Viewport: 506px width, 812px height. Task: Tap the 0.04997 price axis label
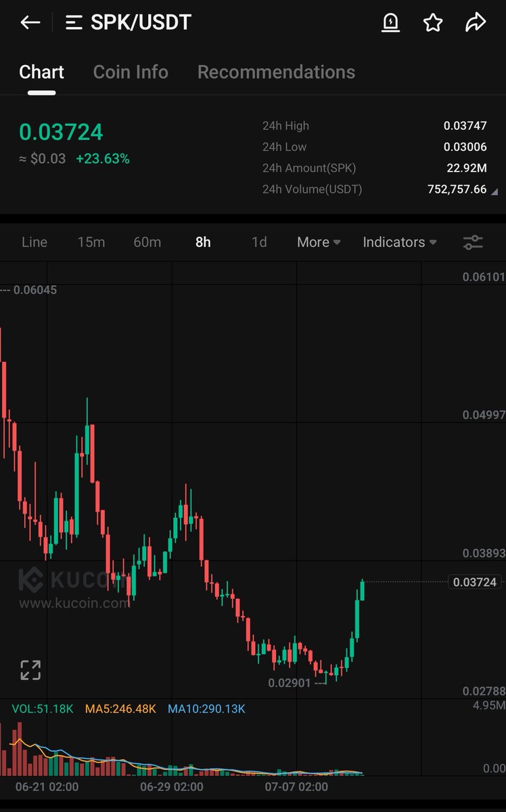click(484, 415)
